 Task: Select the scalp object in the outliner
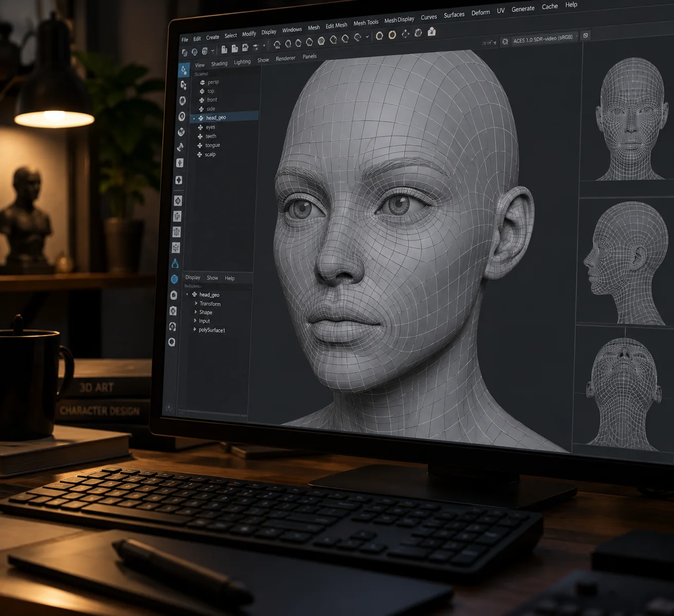(x=210, y=154)
